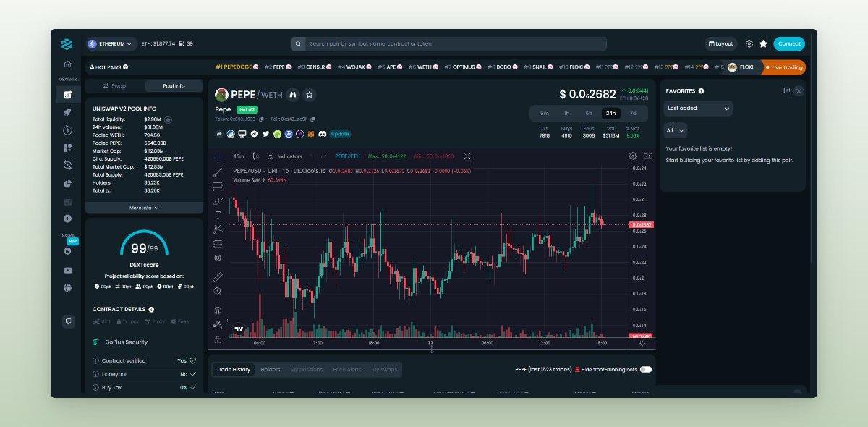This screenshot has height=427, width=868.
Task: Click the globe icon in left sidebar
Action: pos(67,288)
